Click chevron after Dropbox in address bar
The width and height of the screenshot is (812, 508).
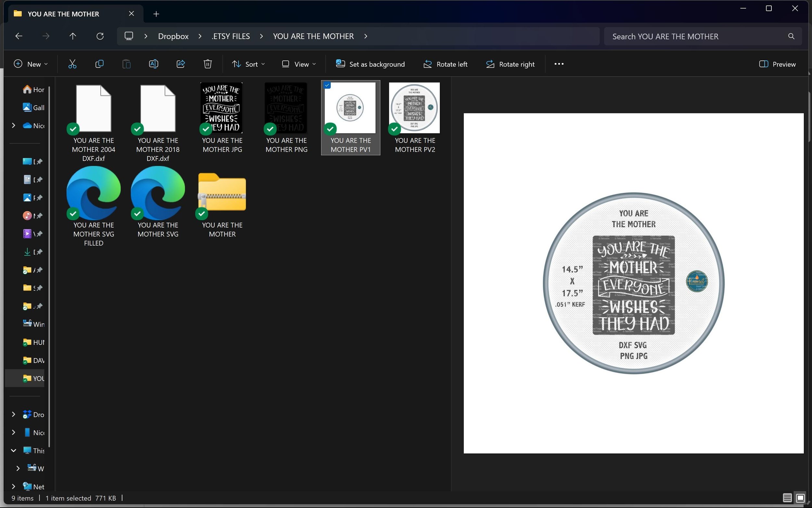pos(200,36)
